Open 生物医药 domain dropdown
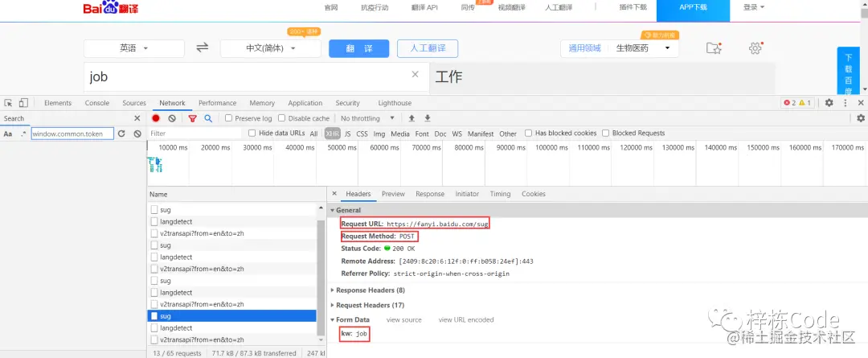Image resolution: width=868 pixels, height=358 pixels. [643, 48]
